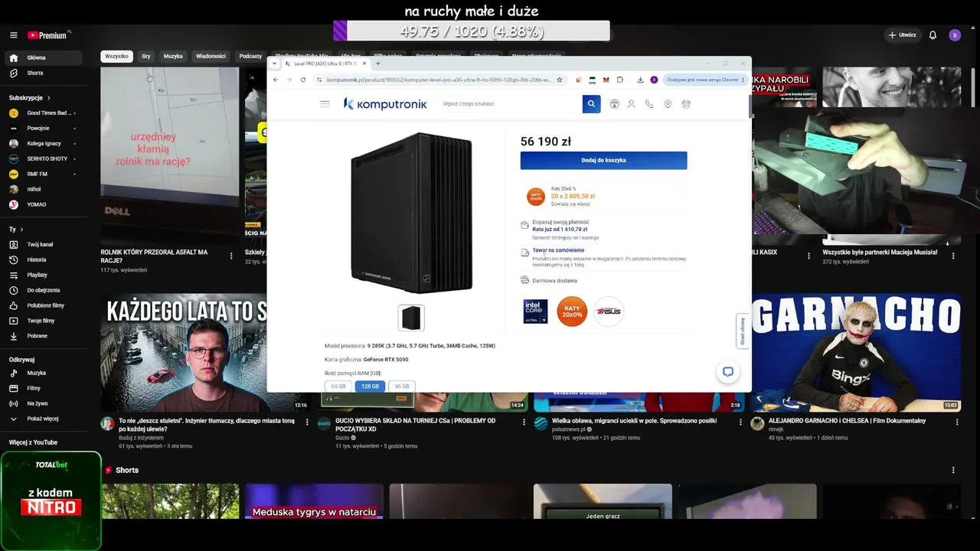Open Komputronik phone contact icon
980x551 pixels.
pos(649,104)
